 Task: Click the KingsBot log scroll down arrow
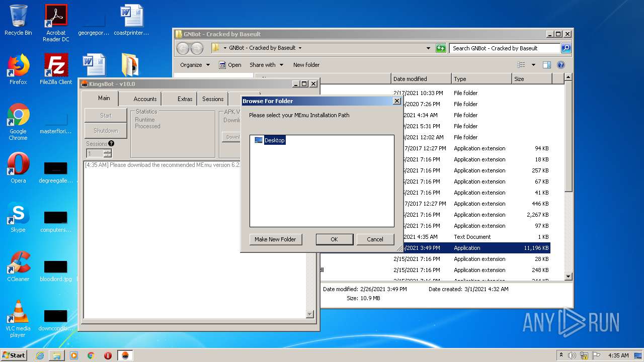tap(309, 314)
